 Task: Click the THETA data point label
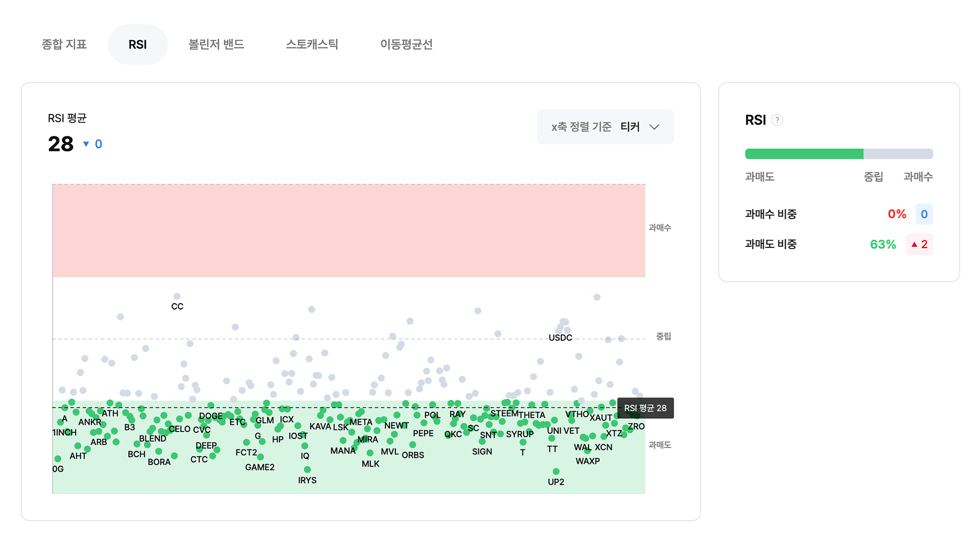pyautogui.click(x=532, y=415)
